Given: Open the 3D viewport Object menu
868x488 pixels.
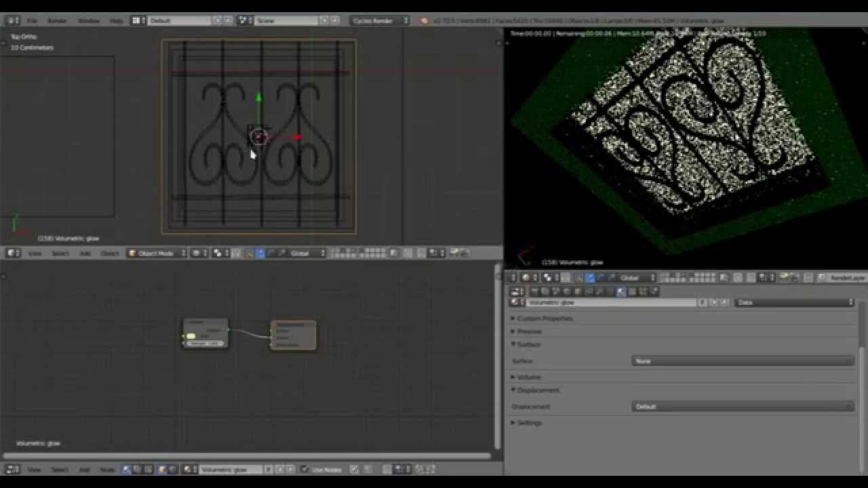Looking at the screenshot, I should pyautogui.click(x=109, y=253).
